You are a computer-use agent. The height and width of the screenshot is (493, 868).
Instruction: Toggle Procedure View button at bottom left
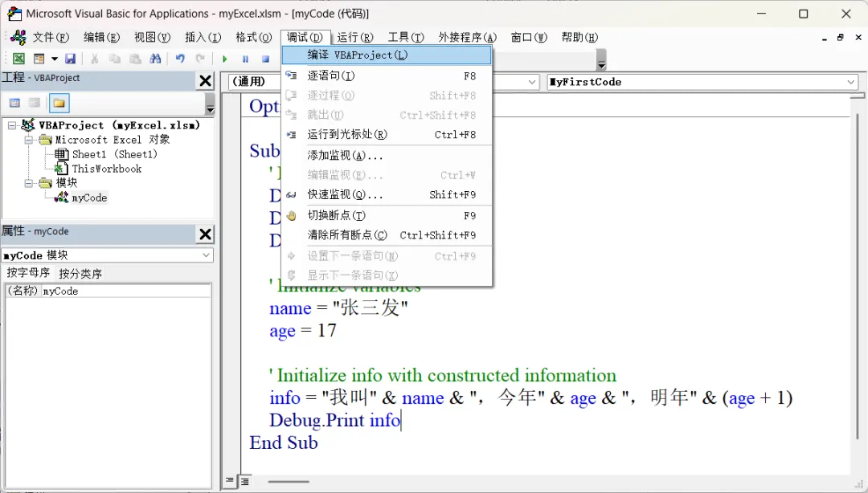click(230, 481)
